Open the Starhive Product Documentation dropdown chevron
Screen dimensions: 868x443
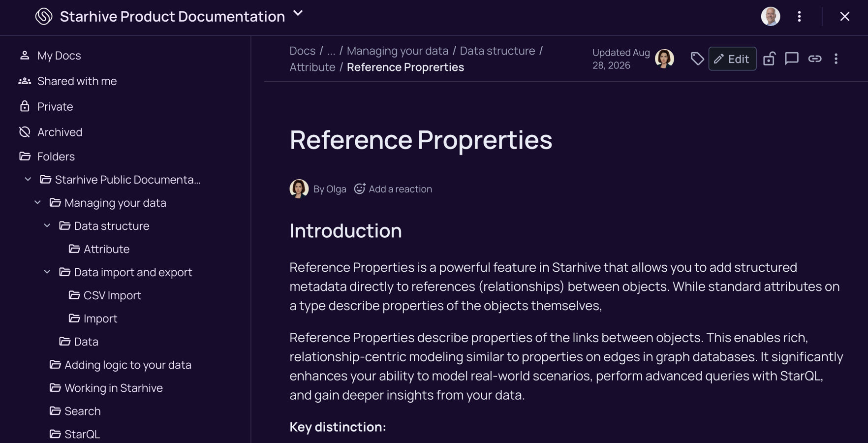(x=298, y=13)
